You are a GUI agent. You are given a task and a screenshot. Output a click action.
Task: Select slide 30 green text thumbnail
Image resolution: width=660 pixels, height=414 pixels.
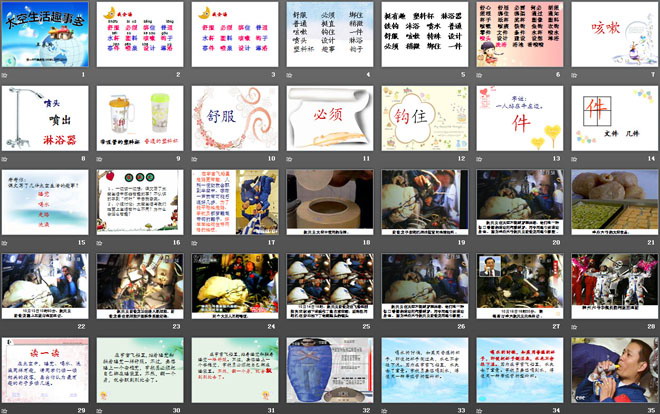click(140, 370)
